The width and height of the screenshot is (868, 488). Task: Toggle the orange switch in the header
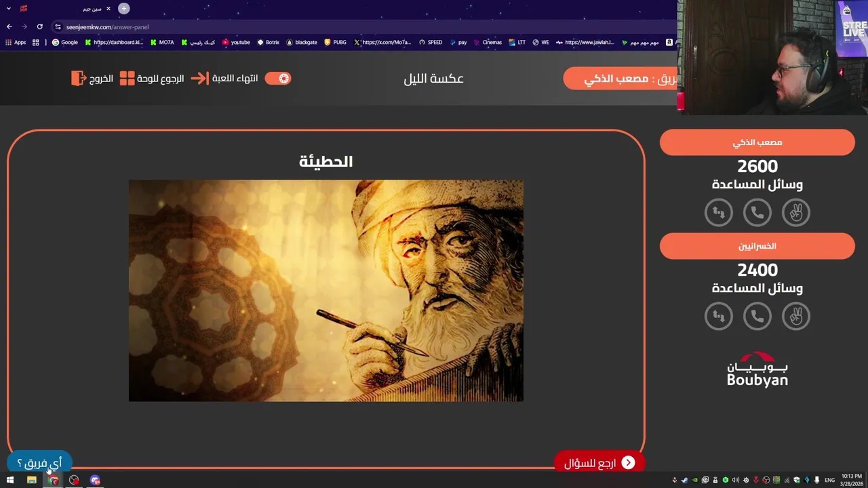click(278, 78)
